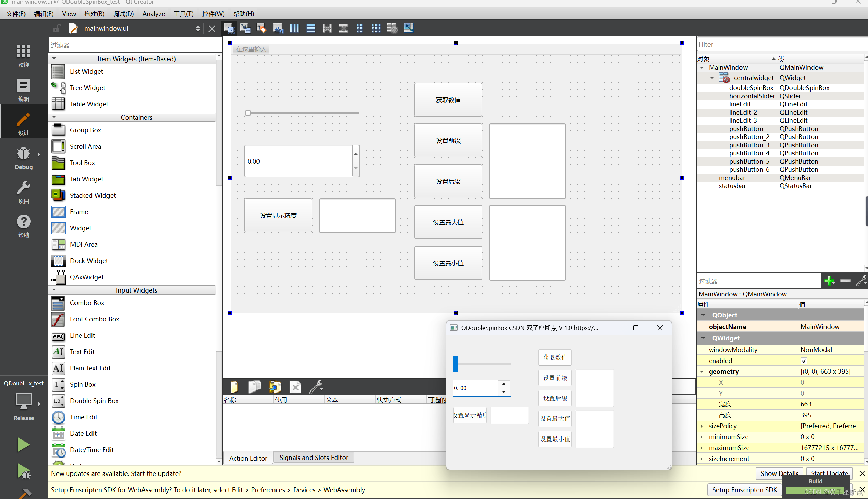Screen dimensions: 868x499
Task: Expand the sizePolicy property
Action: (701, 426)
